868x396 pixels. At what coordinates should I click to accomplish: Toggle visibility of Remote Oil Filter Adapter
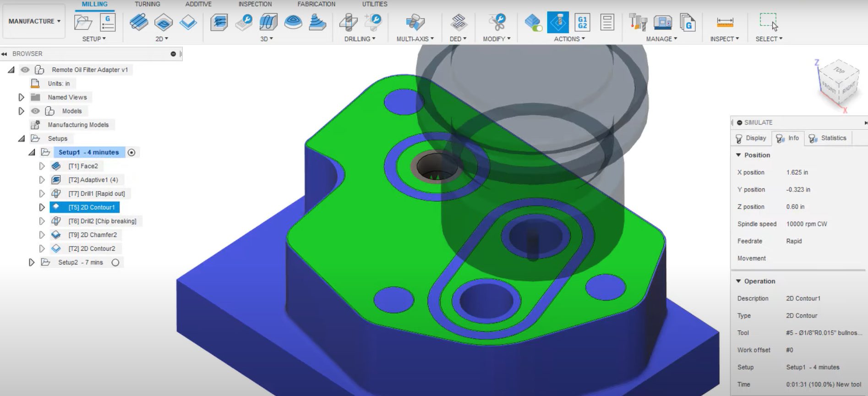pos(25,70)
